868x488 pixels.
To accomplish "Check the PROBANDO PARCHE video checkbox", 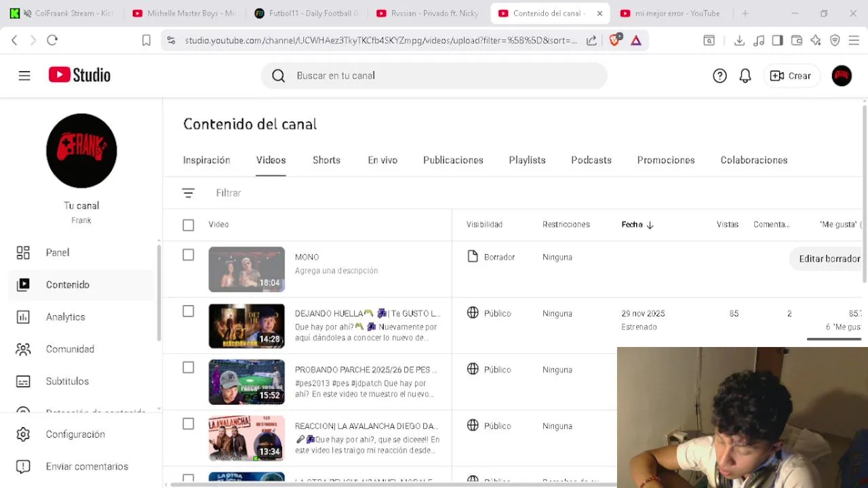I will point(189,367).
